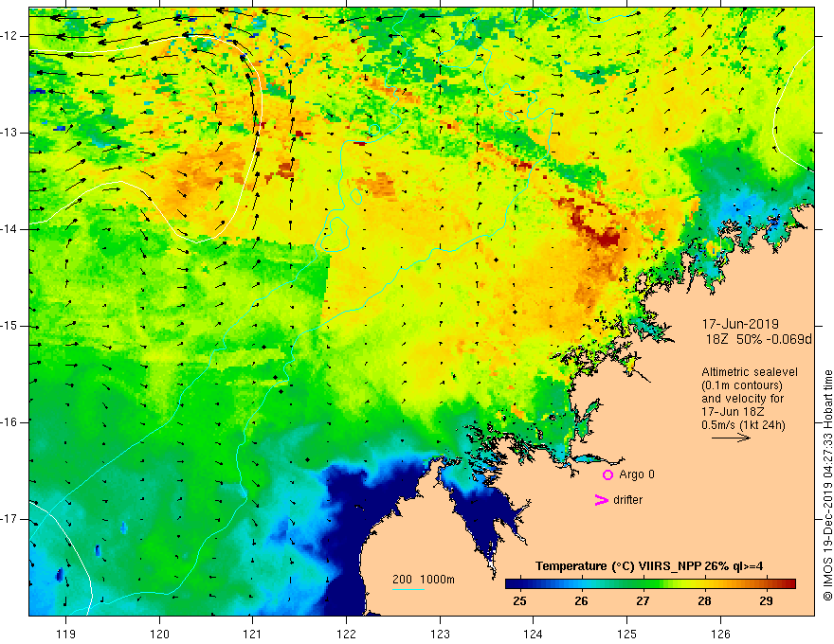Click the '-13' latitude axis label

click(9, 133)
